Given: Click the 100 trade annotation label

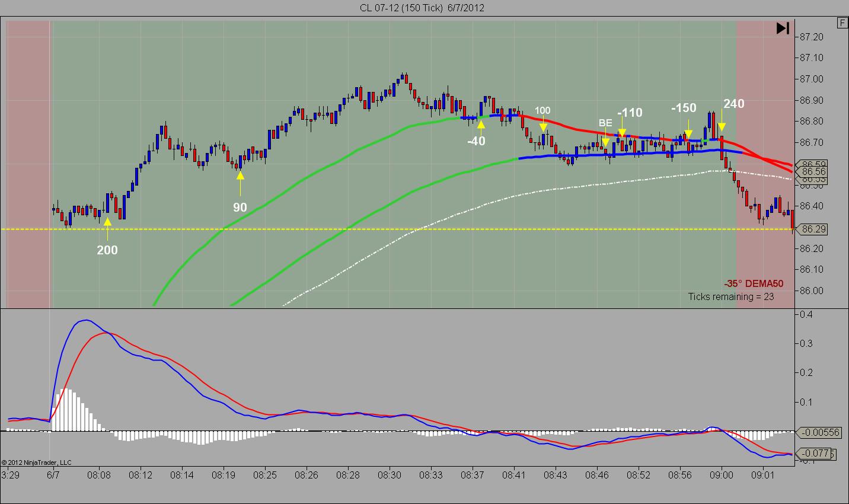Looking at the screenshot, I should [x=542, y=110].
